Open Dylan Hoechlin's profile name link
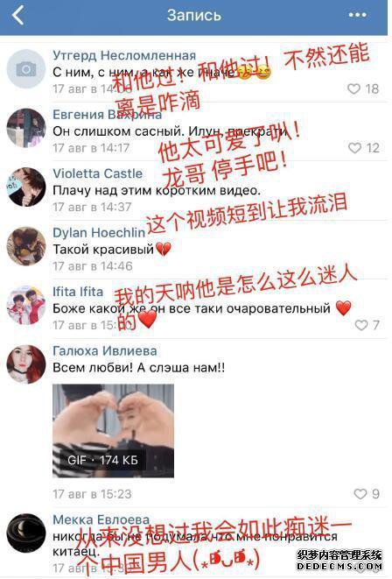392x579 pixels. (99, 233)
